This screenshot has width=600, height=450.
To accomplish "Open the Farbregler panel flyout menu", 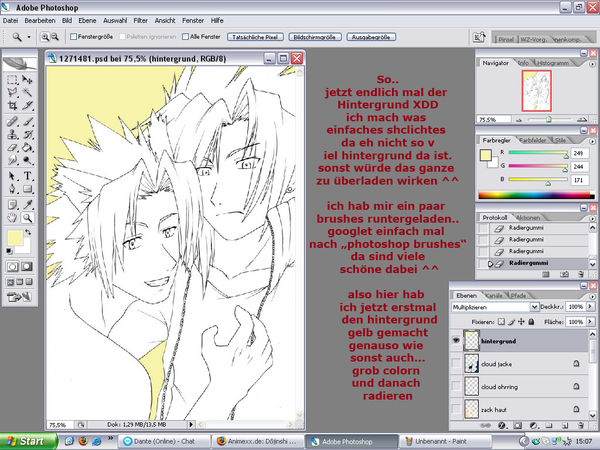I will 592,141.
